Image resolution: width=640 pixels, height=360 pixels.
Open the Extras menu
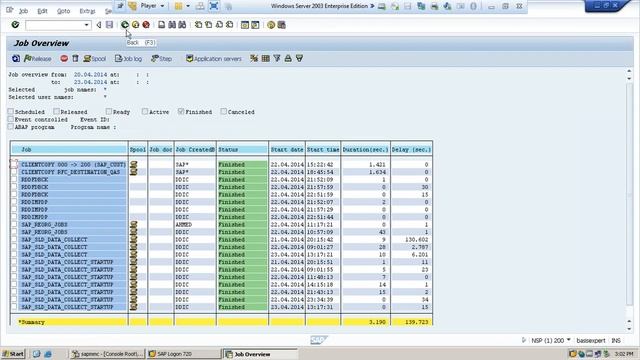(87, 11)
